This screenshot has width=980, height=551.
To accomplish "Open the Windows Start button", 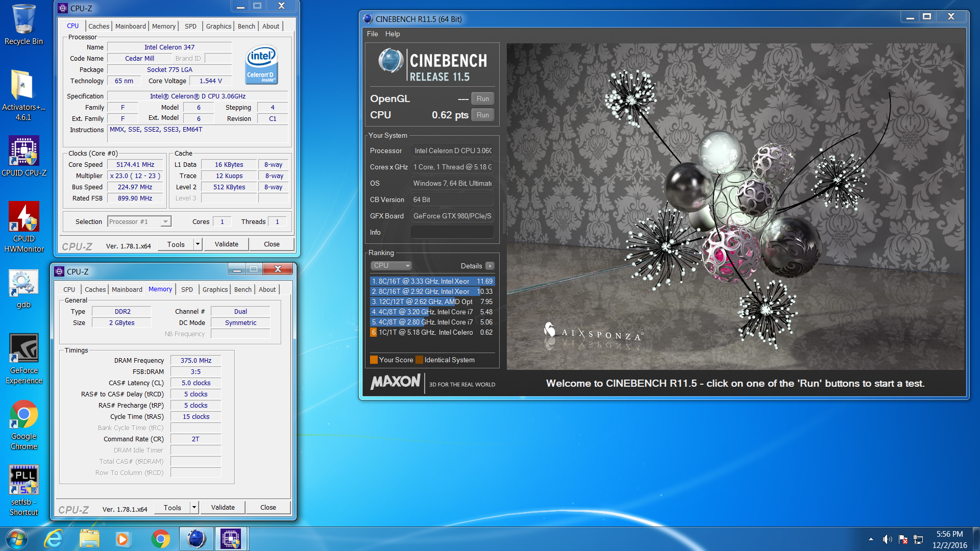I will tap(17, 539).
